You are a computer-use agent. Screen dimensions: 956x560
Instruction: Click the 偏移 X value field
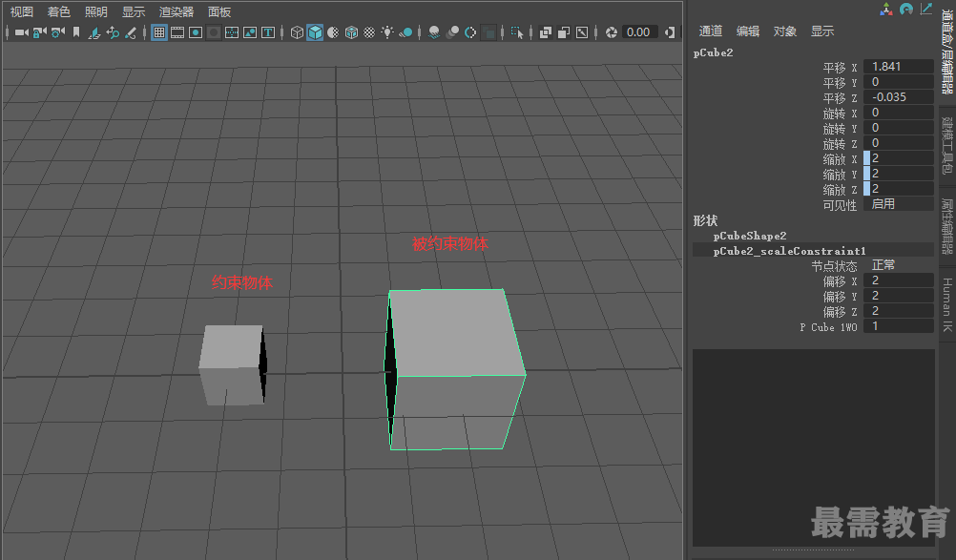[x=898, y=280]
